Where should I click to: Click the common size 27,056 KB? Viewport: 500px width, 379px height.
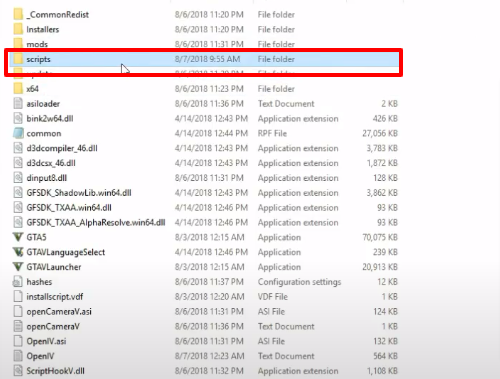point(380,133)
